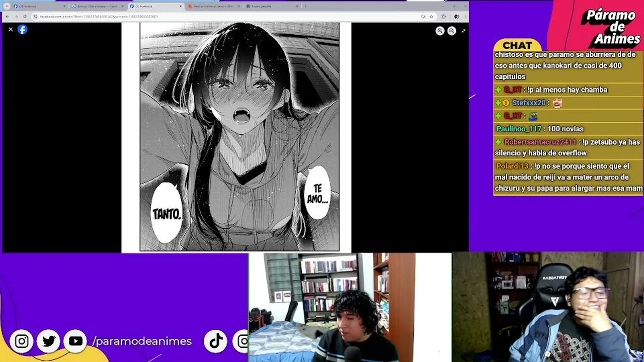Close the first Facebook tab
This screenshot has height=362, width=644.
pyautogui.click(x=64, y=6)
